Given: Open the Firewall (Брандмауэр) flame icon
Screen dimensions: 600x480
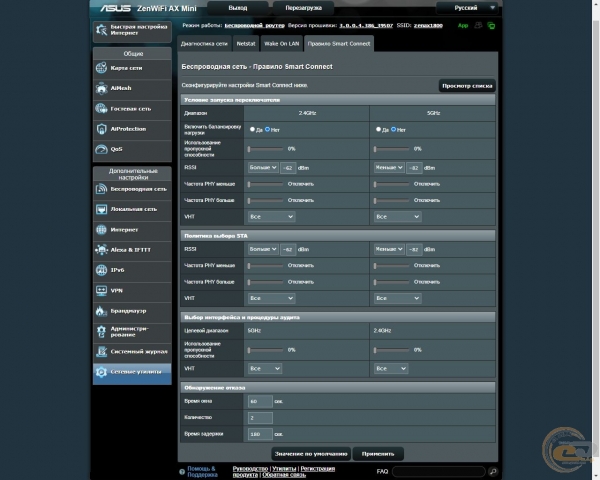Looking at the screenshot, I should [x=101, y=311].
